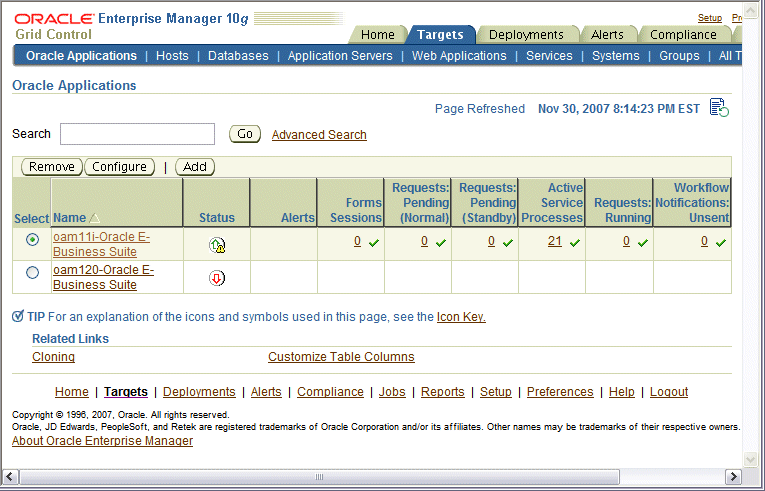765x491 pixels.
Task: Open the Cloning related link
Action: click(x=54, y=357)
